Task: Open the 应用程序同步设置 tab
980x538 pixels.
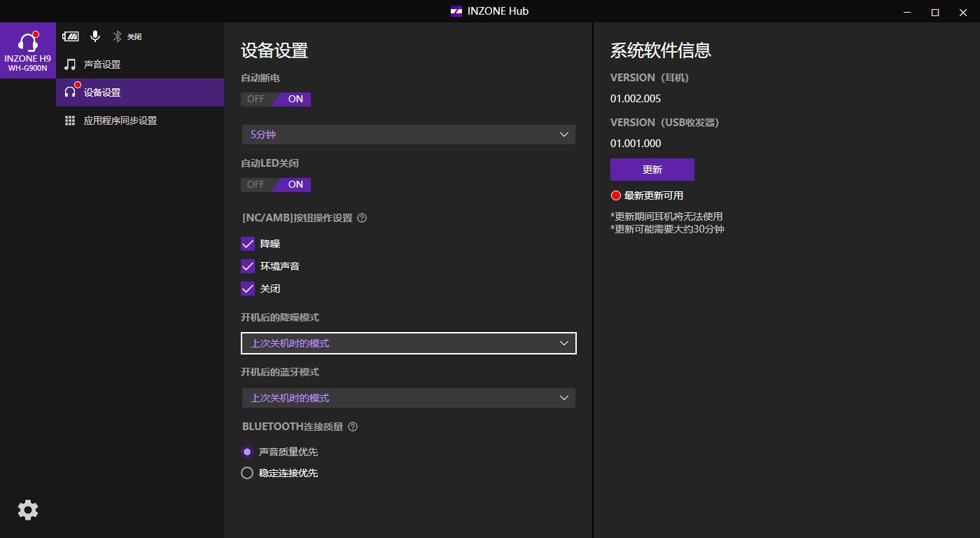Action: (x=140, y=120)
